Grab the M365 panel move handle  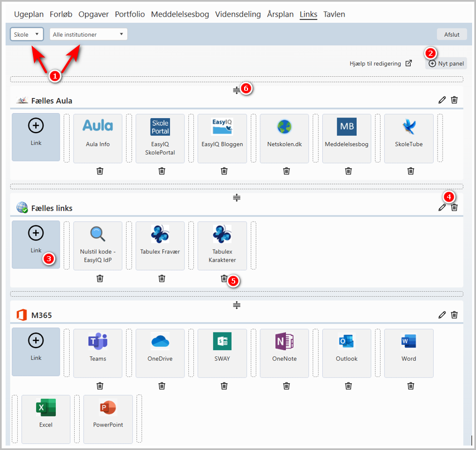click(x=236, y=305)
